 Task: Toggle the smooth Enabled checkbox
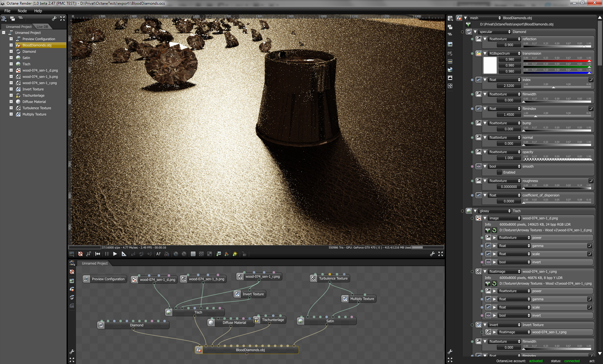click(499, 172)
